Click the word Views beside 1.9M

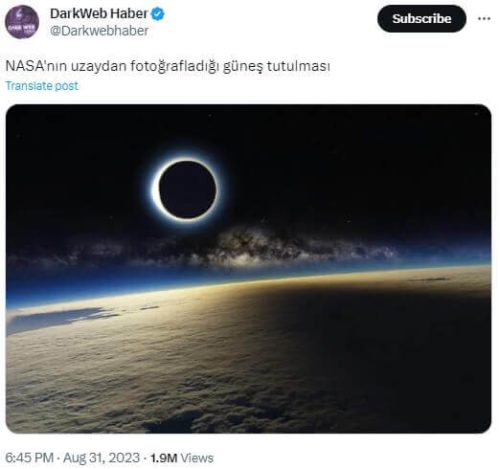[197, 458]
